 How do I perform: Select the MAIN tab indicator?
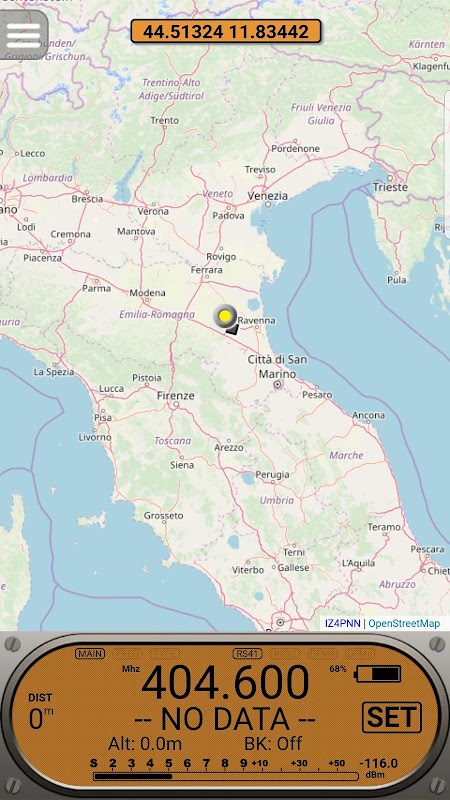coord(90,654)
